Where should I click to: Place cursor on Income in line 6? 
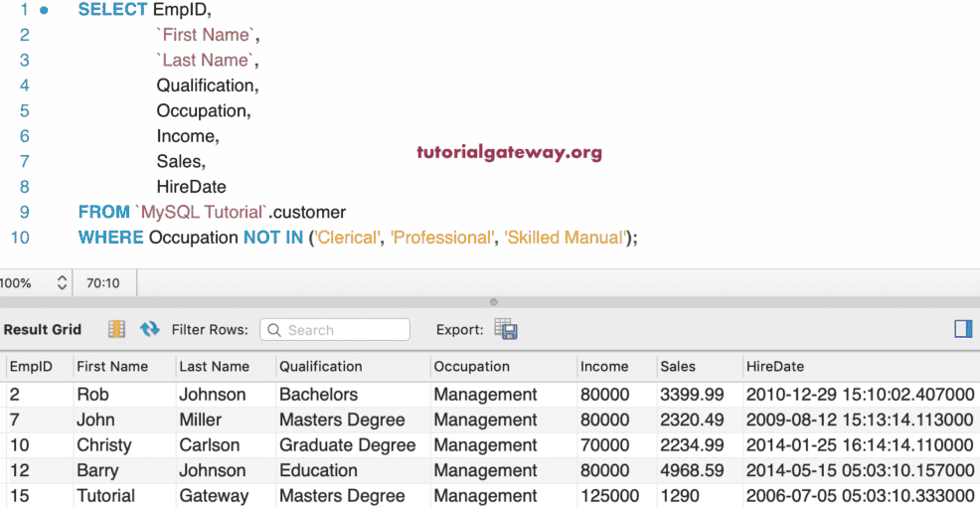(x=185, y=136)
